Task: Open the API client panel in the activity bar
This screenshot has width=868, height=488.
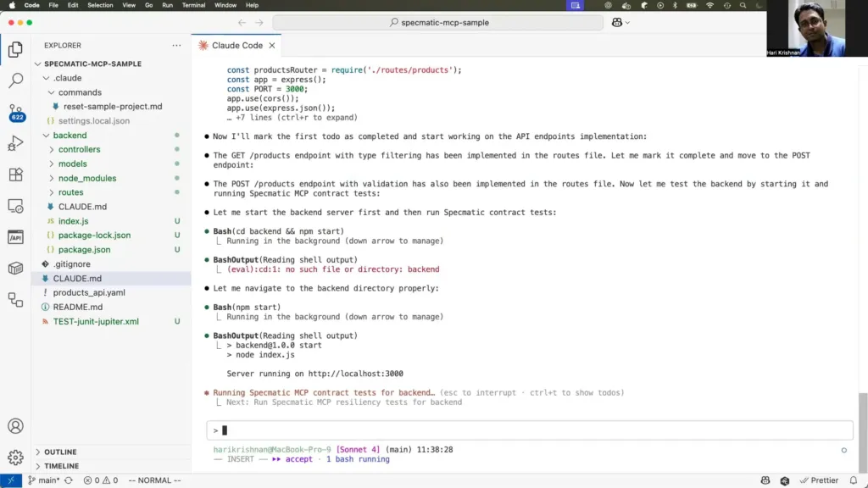Action: (x=17, y=237)
